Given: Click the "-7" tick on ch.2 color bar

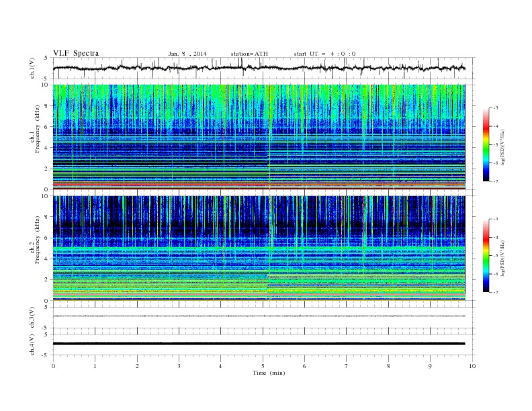Looking at the screenshot, I should click(496, 292).
